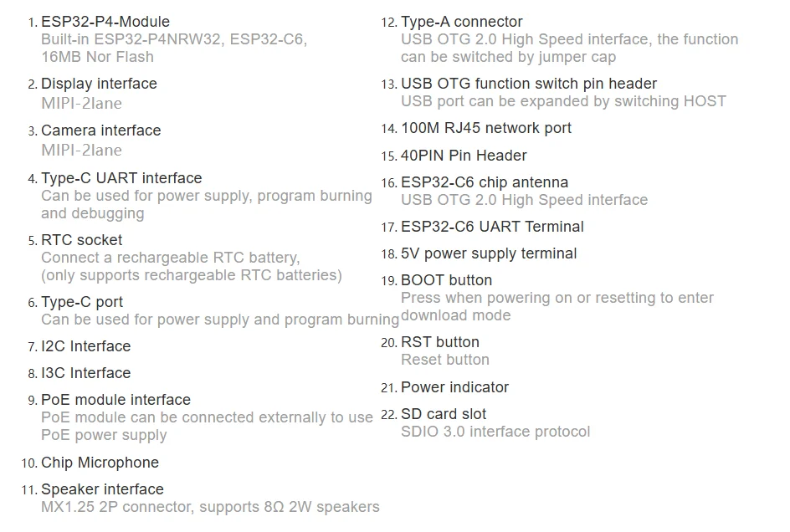
Task: Select the I3C Interface item
Action: (85, 373)
